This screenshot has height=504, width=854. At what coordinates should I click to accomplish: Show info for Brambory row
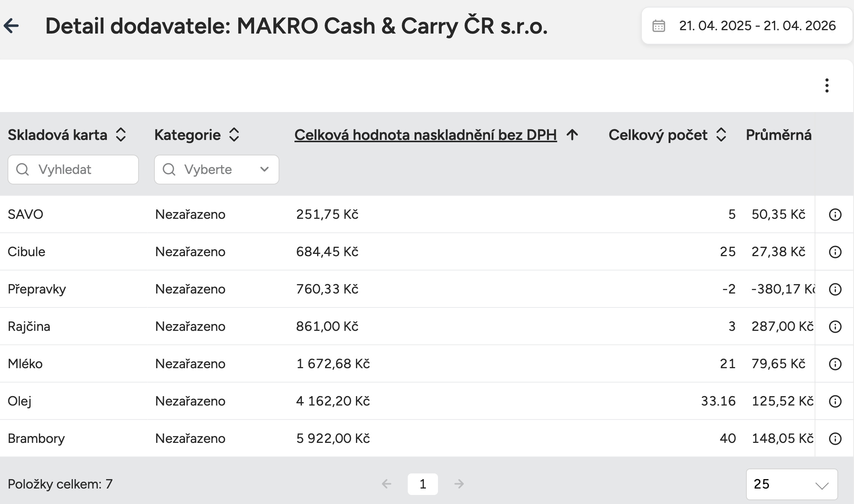[x=835, y=439]
